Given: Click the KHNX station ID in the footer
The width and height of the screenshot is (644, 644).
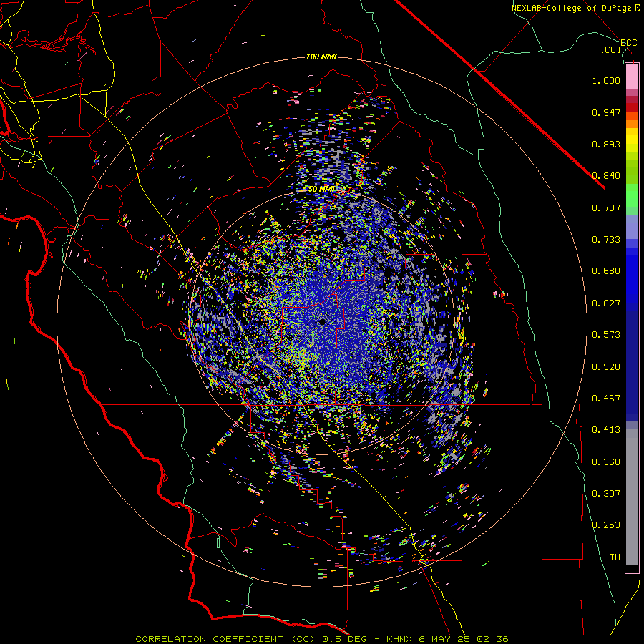Looking at the screenshot, I should pyautogui.click(x=401, y=639).
